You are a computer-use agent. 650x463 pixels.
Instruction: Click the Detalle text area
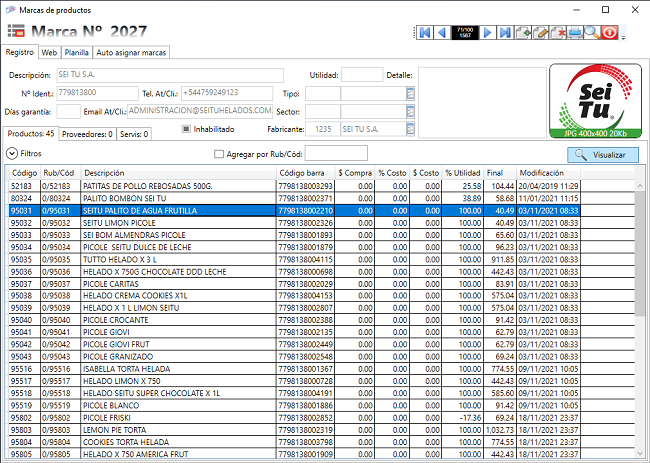point(483,102)
